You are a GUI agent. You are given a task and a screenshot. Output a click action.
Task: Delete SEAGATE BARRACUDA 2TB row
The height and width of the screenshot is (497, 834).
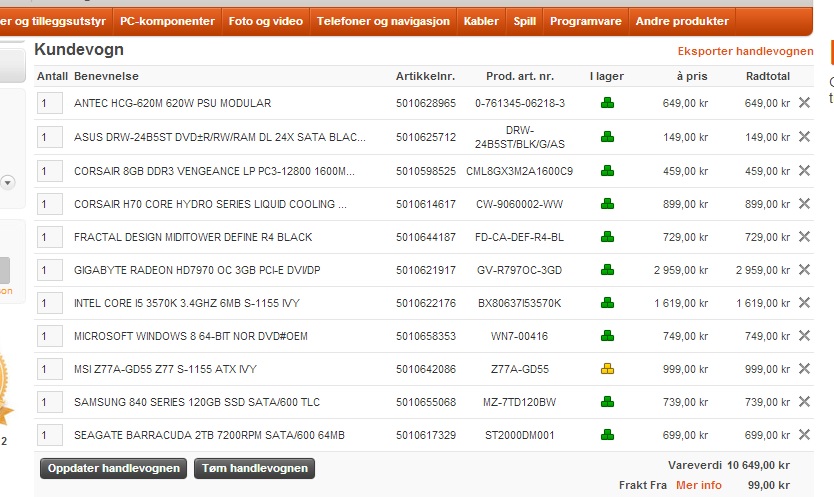click(804, 435)
